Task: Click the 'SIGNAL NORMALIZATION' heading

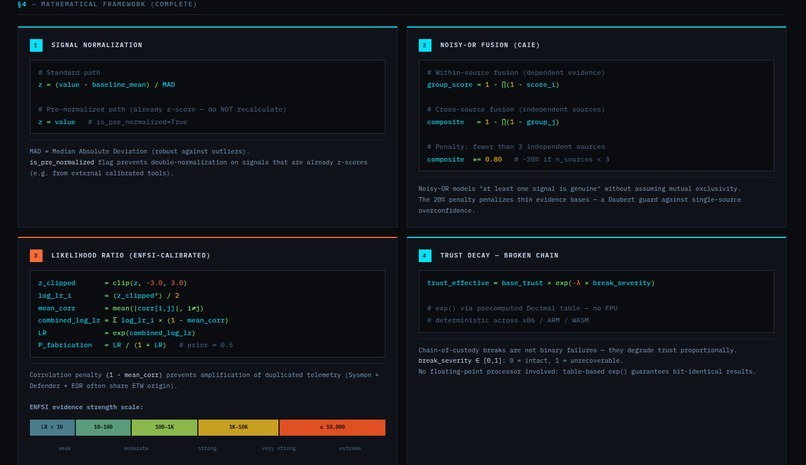Action: (97, 45)
